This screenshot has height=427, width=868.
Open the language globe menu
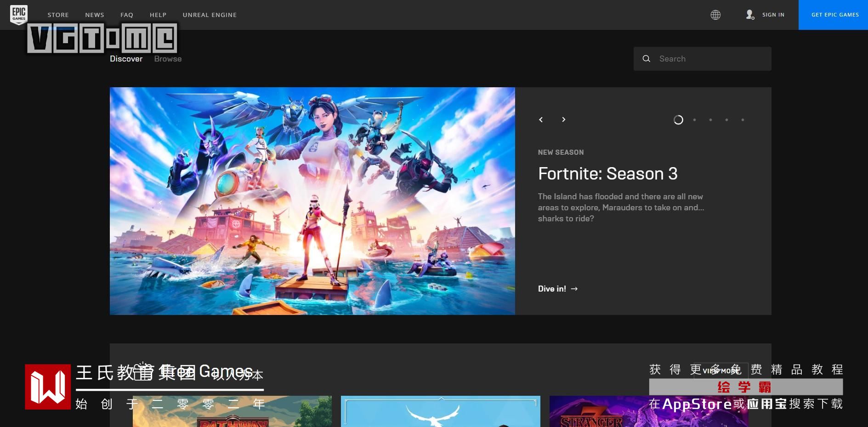715,15
